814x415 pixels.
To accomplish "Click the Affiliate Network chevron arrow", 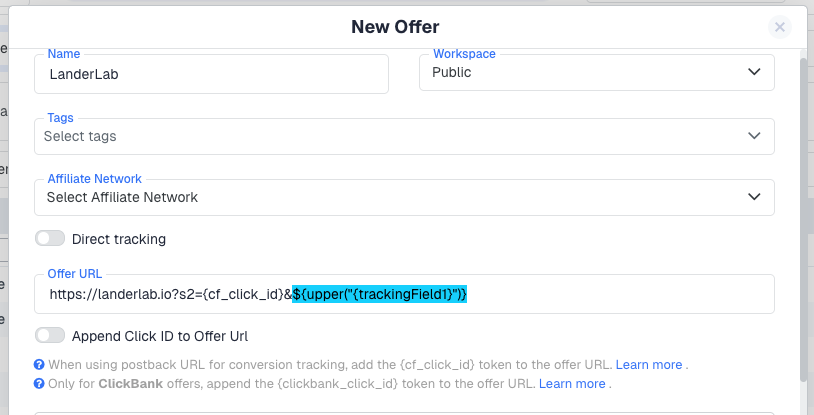I will [x=754, y=197].
